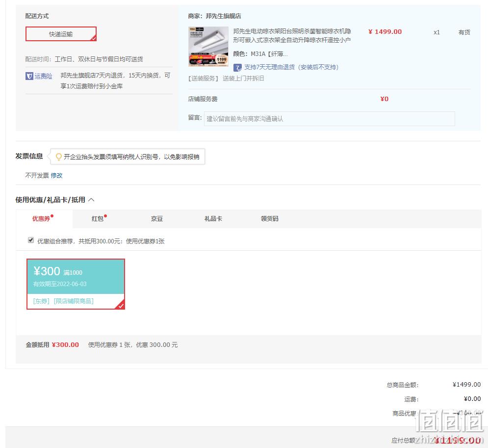Click the 送装上门并拆旧 service text
This screenshot has width=488, height=448.
243,79
